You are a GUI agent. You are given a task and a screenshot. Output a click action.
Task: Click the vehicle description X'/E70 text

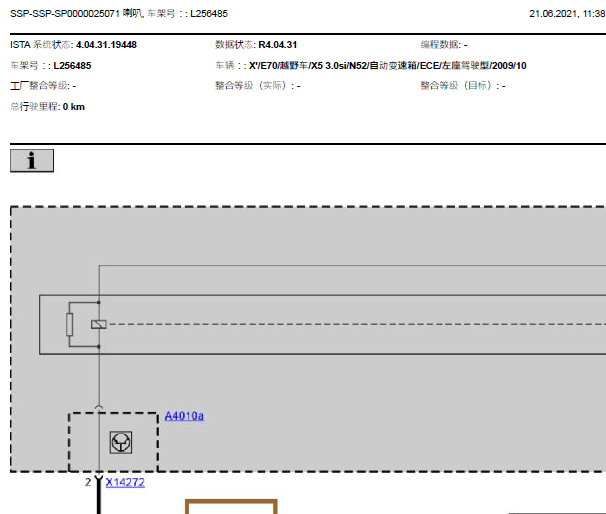(388, 66)
